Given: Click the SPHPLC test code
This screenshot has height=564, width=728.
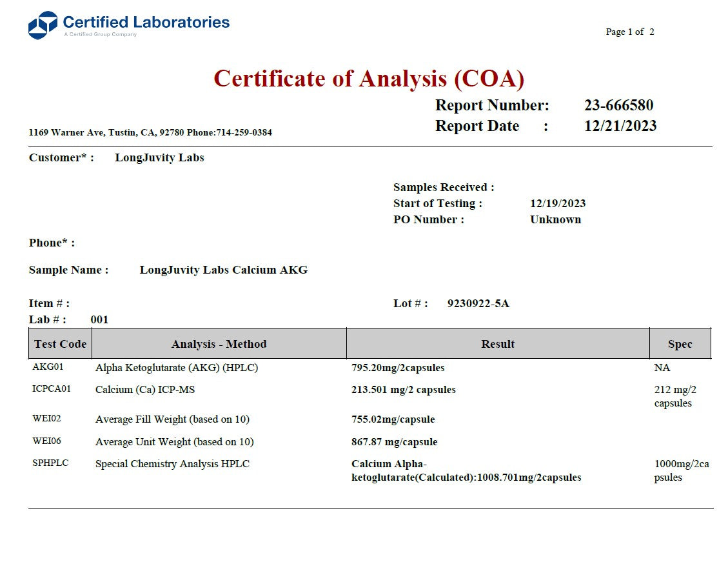Looking at the screenshot, I should coord(50,463).
